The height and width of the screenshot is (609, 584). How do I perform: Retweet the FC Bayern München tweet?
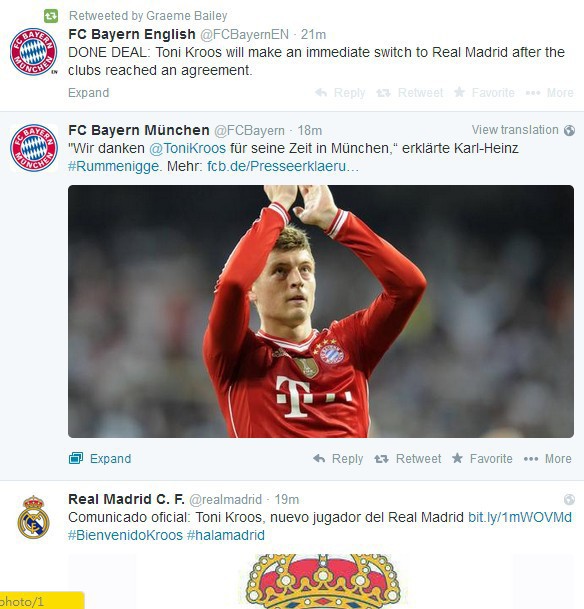click(407, 459)
